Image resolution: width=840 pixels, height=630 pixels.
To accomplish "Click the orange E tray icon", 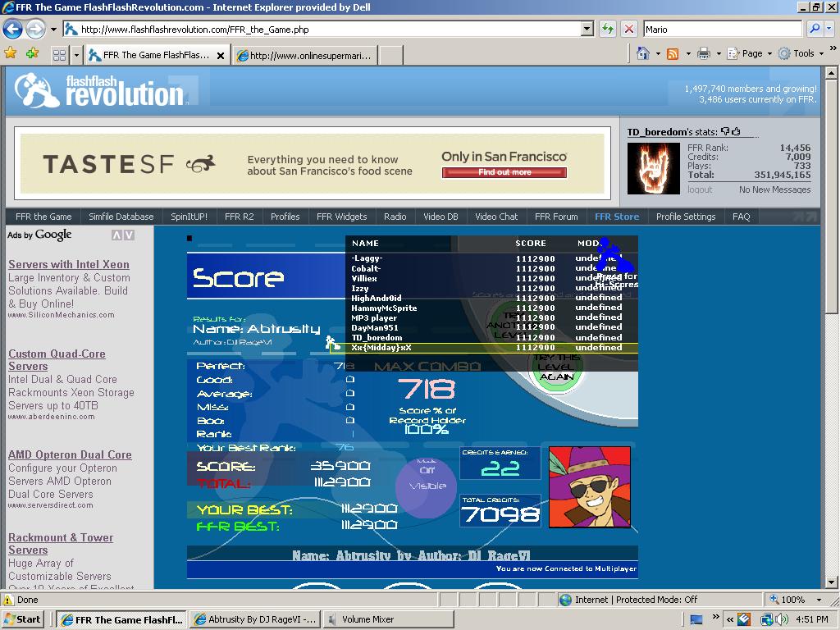I will coord(744,620).
